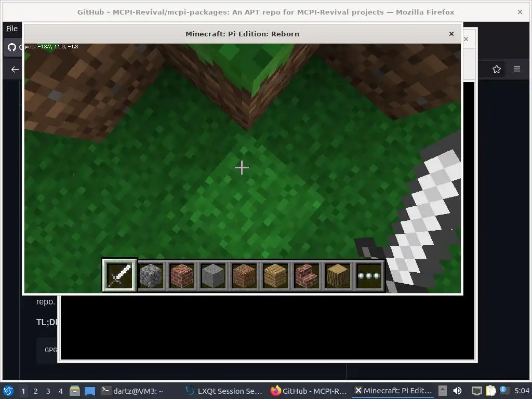Select the cobblestone block in hotbar
The image size is (532, 399).
pos(151,275)
